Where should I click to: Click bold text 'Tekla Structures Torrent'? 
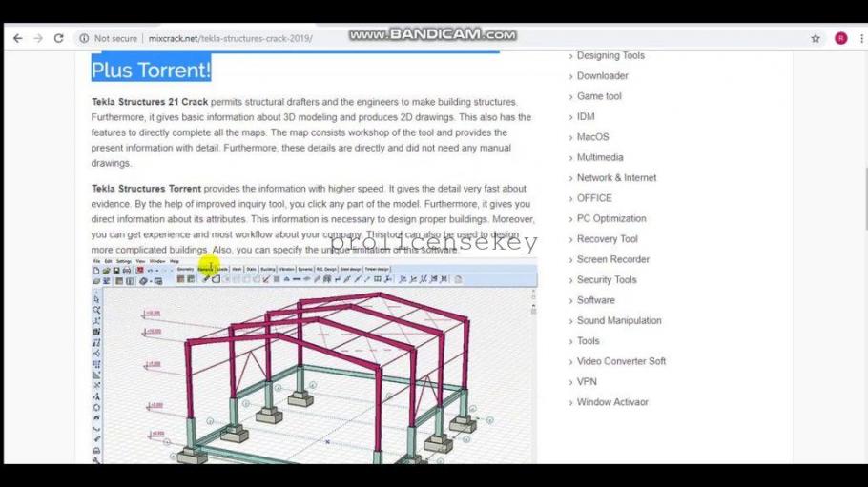(x=146, y=189)
